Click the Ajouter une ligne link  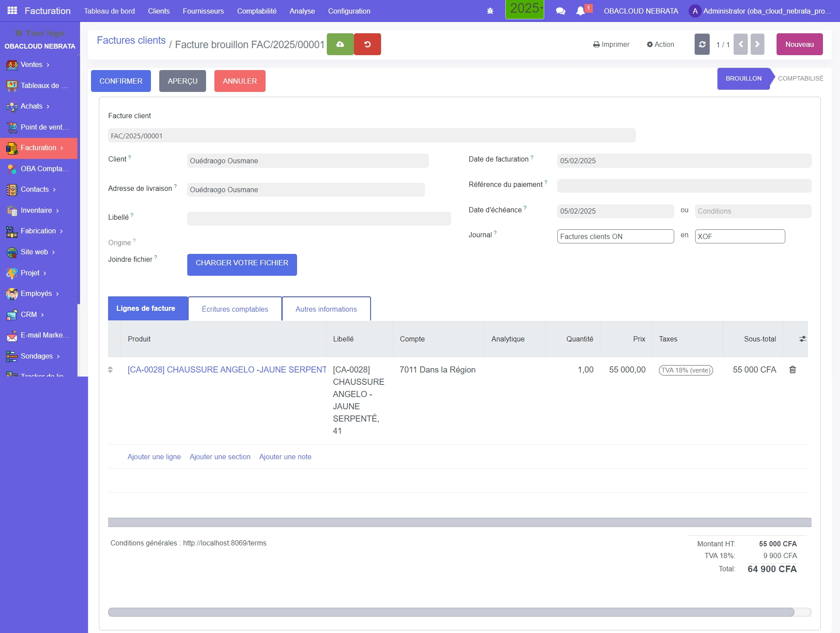[154, 457]
